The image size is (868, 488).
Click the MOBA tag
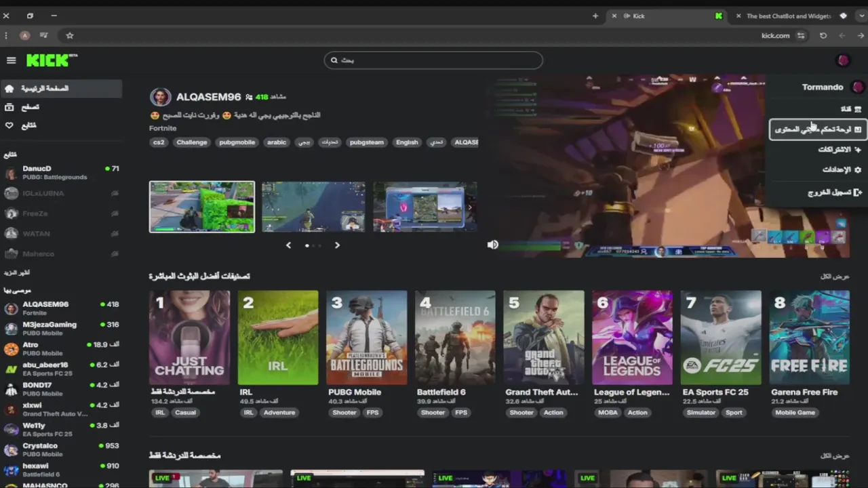[x=608, y=412]
